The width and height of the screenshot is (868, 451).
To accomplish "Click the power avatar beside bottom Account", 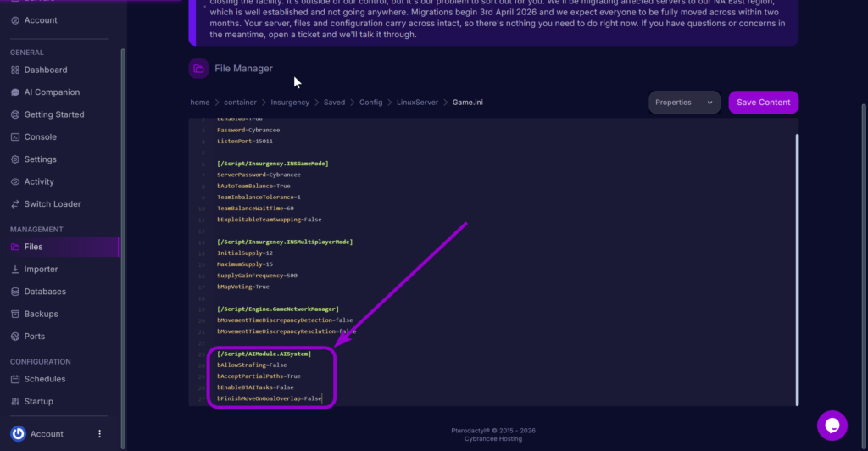I will [x=19, y=434].
